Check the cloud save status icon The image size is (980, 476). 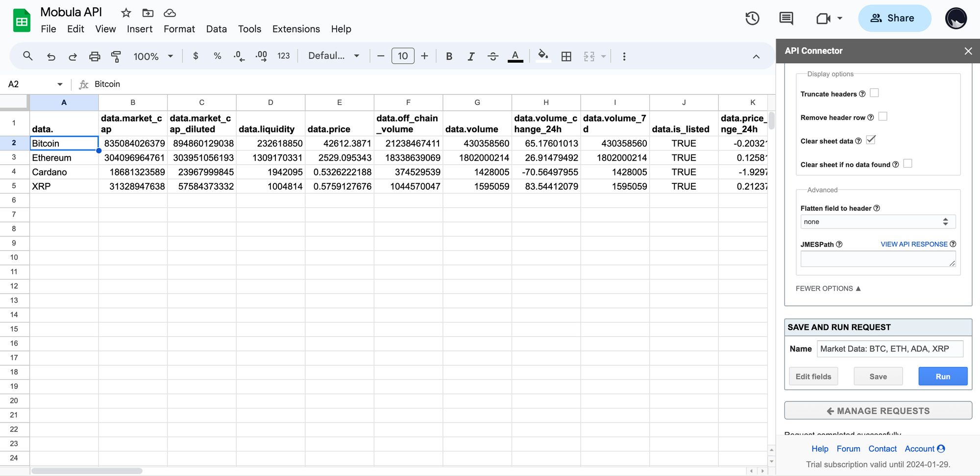tap(170, 13)
